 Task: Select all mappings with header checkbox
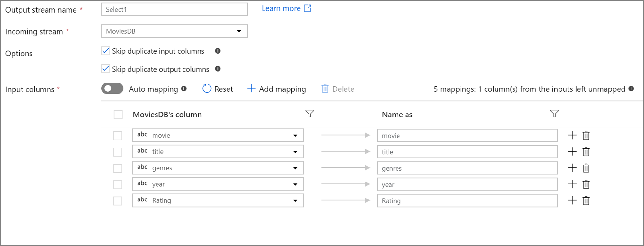[118, 115]
